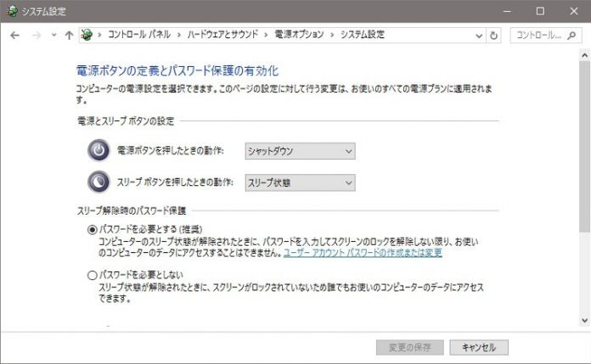This screenshot has width=591, height=364.
Task: Open recent locations dropdown chevron
Action: point(53,35)
